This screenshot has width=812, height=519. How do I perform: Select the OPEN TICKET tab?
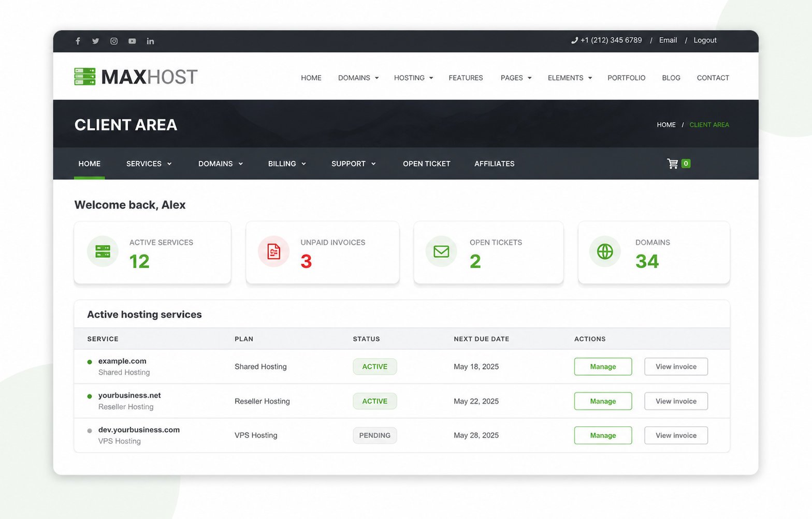427,164
